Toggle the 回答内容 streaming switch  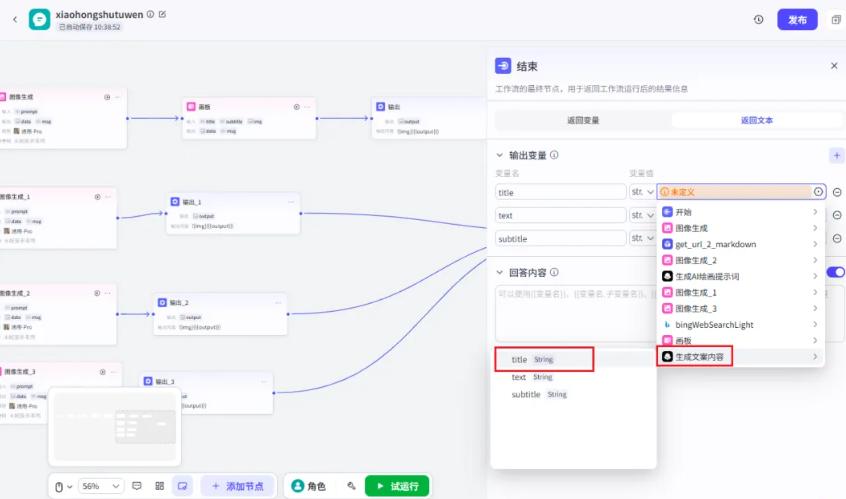pos(836,272)
